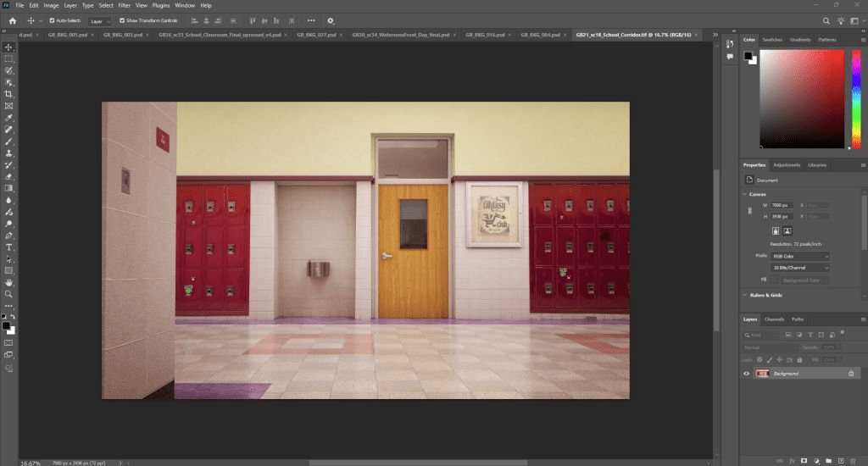Select the Crop tool
The height and width of the screenshot is (466, 868).
pos(8,94)
